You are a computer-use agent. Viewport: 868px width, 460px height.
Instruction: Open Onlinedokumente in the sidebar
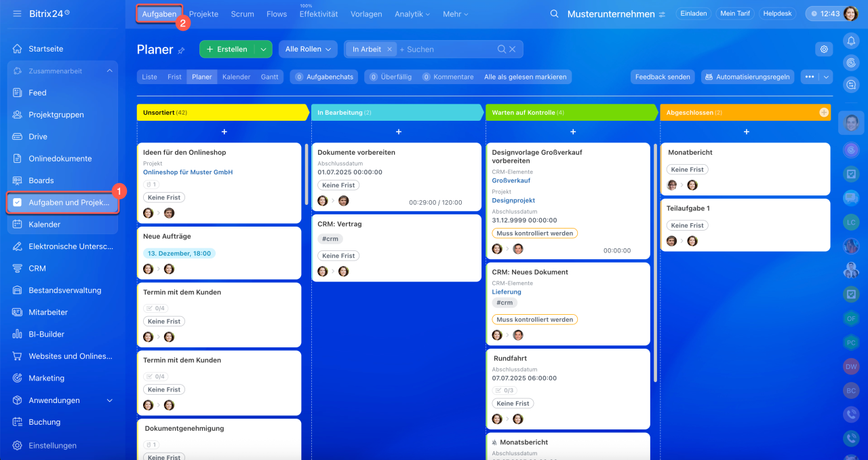pyautogui.click(x=62, y=159)
